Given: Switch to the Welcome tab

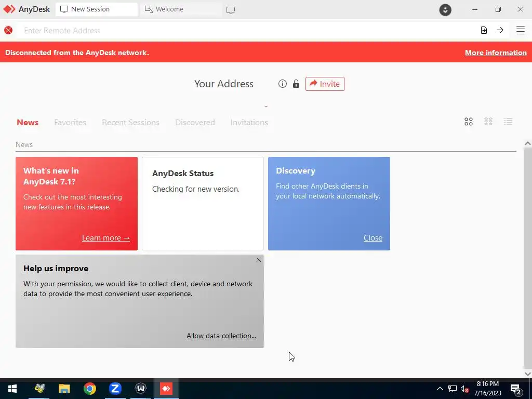Looking at the screenshot, I should [x=181, y=9].
